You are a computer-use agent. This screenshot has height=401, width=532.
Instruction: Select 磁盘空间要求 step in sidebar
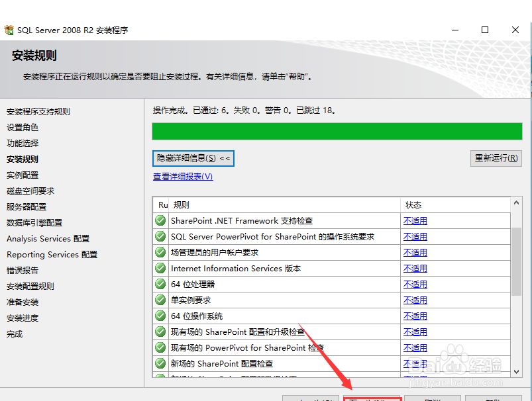pos(30,191)
